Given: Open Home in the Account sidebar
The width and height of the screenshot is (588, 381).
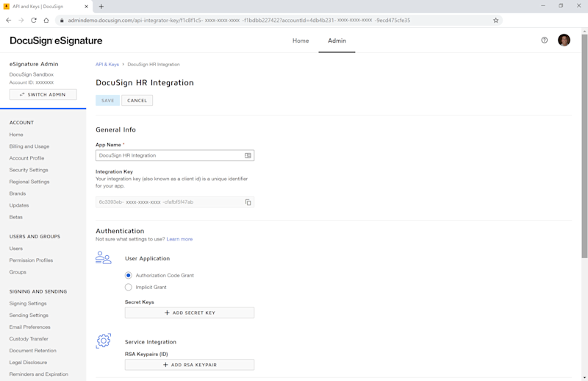Looking at the screenshot, I should 16,135.
